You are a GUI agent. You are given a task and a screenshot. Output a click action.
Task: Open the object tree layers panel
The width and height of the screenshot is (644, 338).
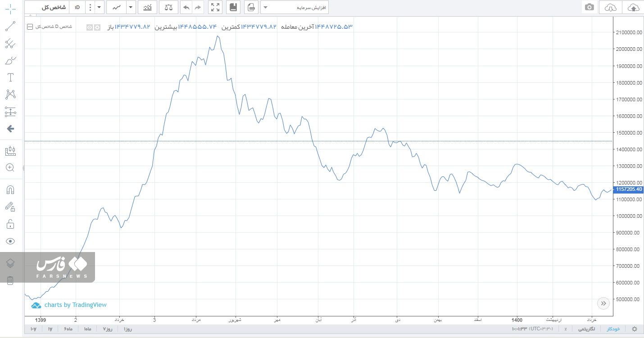coord(10,263)
